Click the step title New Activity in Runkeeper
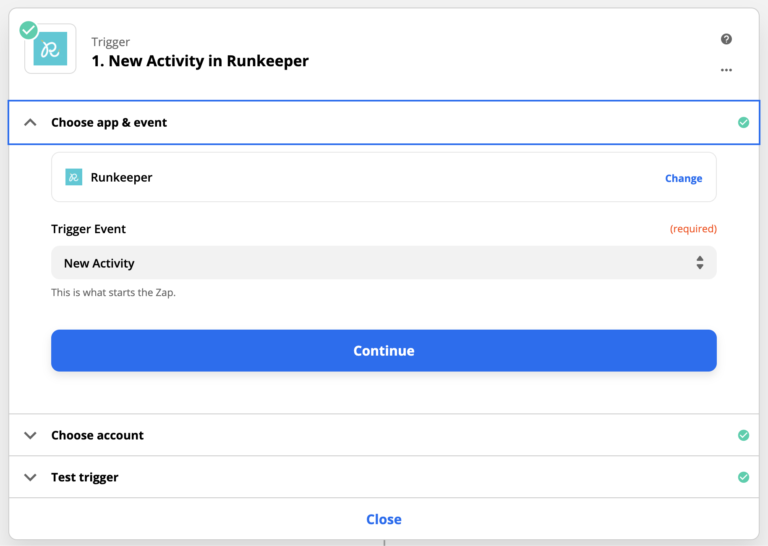Image resolution: width=768 pixels, height=546 pixels. [x=200, y=61]
